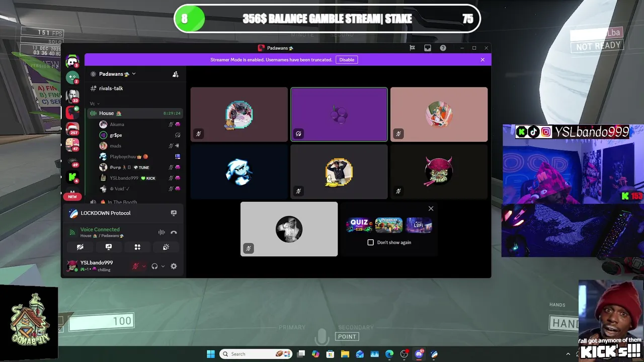644x362 pixels.
Task: Open the Windows Start menu
Action: click(x=211, y=354)
